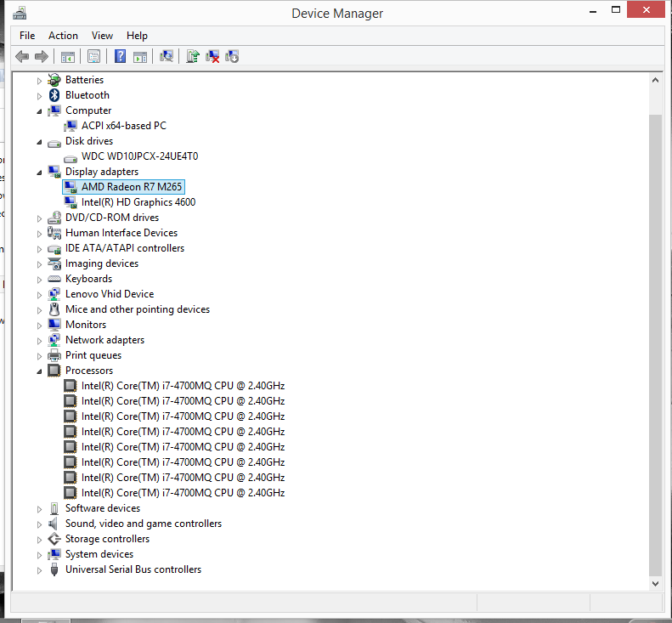Open the View menu
672x623 pixels.
102,36
